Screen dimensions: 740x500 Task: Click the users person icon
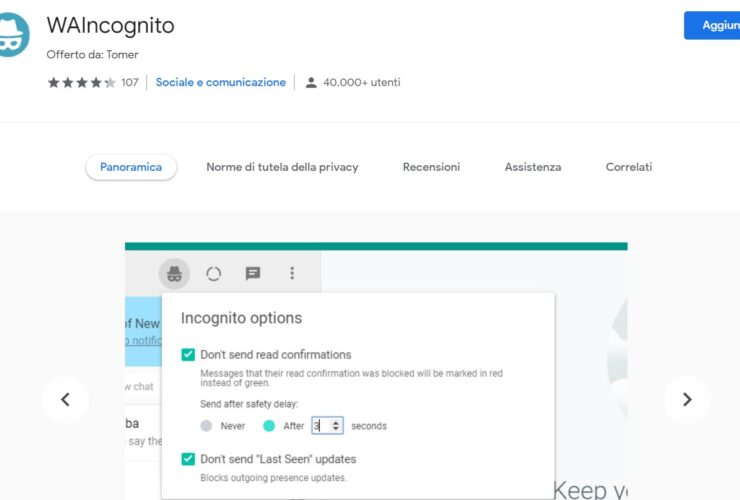[x=311, y=83]
